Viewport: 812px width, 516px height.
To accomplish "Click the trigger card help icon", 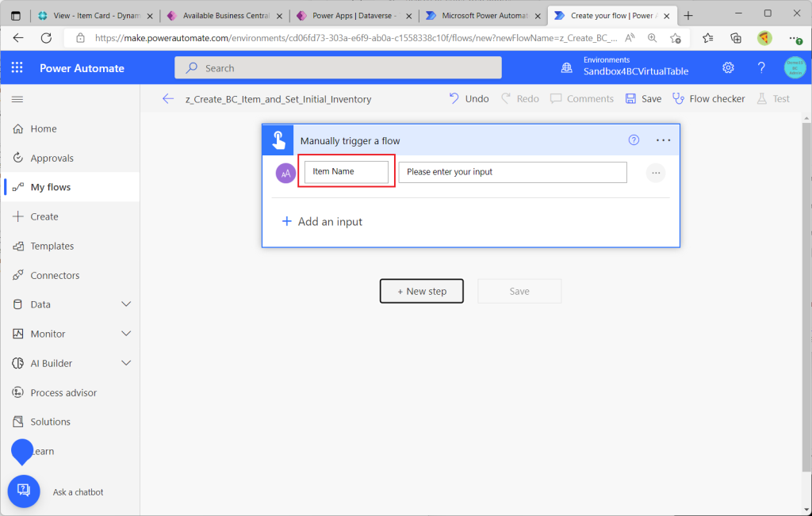I will click(634, 140).
